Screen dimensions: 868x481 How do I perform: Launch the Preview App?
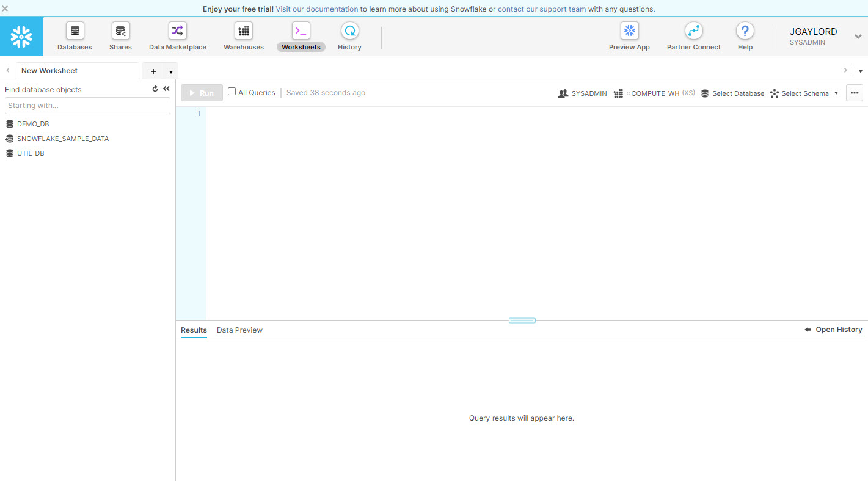[629, 37]
